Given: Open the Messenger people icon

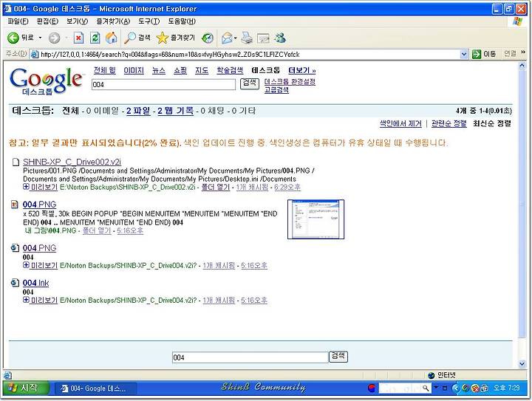Looking at the screenshot, I should 280,38.
